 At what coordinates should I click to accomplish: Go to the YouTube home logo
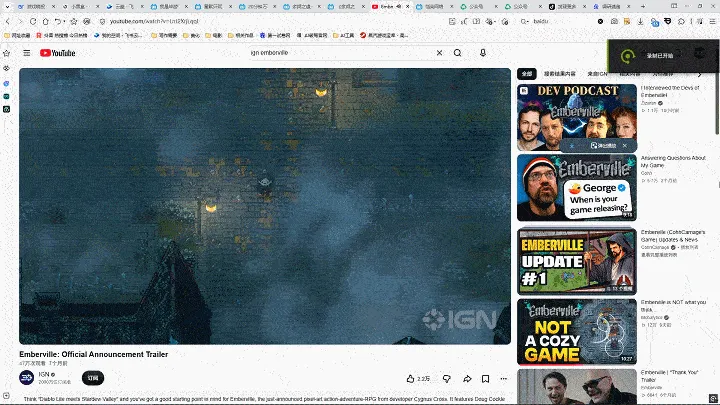coord(57,53)
